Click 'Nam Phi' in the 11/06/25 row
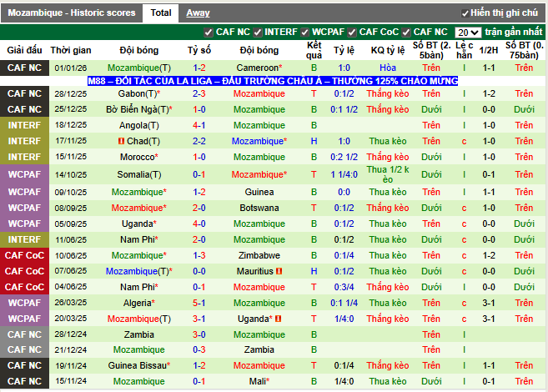548x392 pixels. (x=139, y=239)
